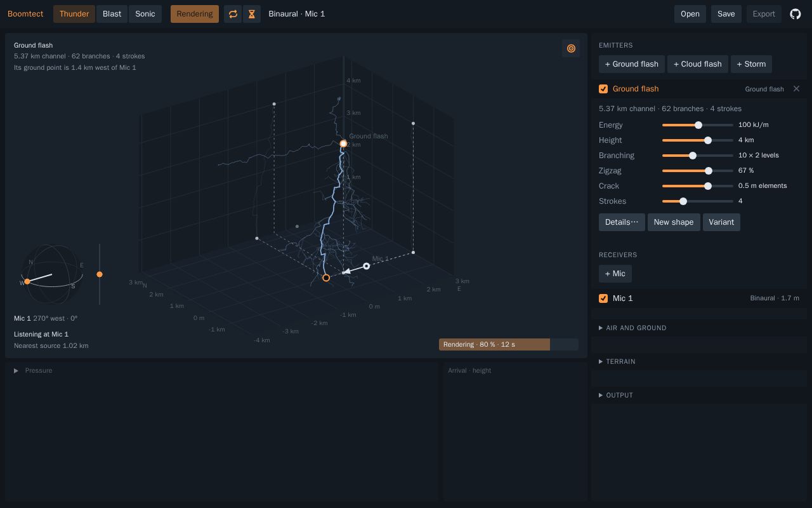
Task: Click the hourglass icon in toolbar
Action: click(252, 14)
